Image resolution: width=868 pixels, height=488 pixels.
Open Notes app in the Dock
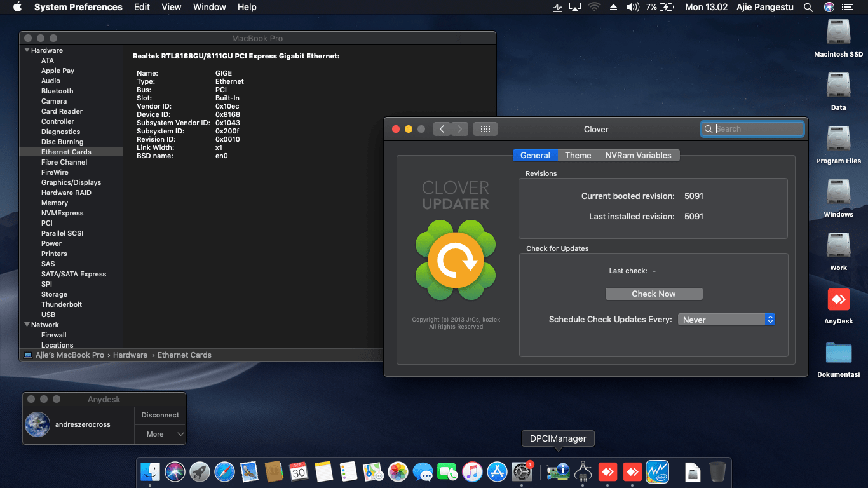click(323, 471)
